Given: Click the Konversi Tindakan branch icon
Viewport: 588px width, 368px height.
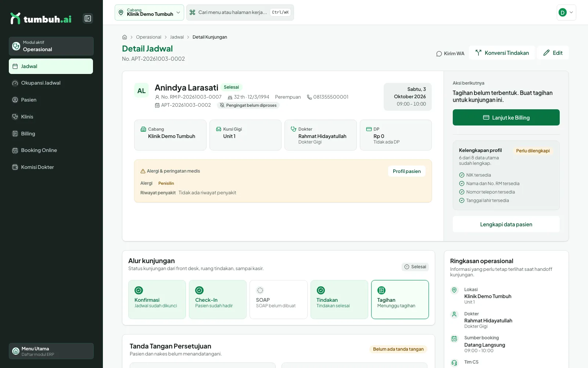Looking at the screenshot, I should 478,53.
